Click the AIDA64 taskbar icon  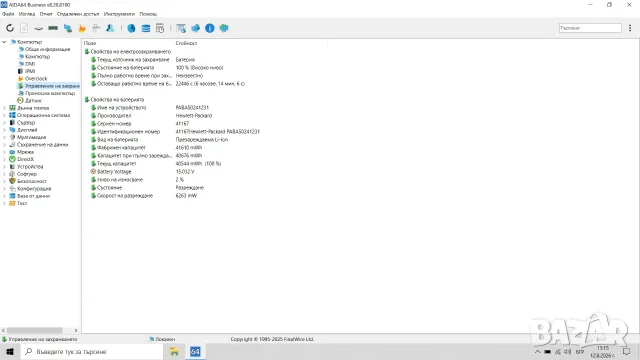[195, 351]
